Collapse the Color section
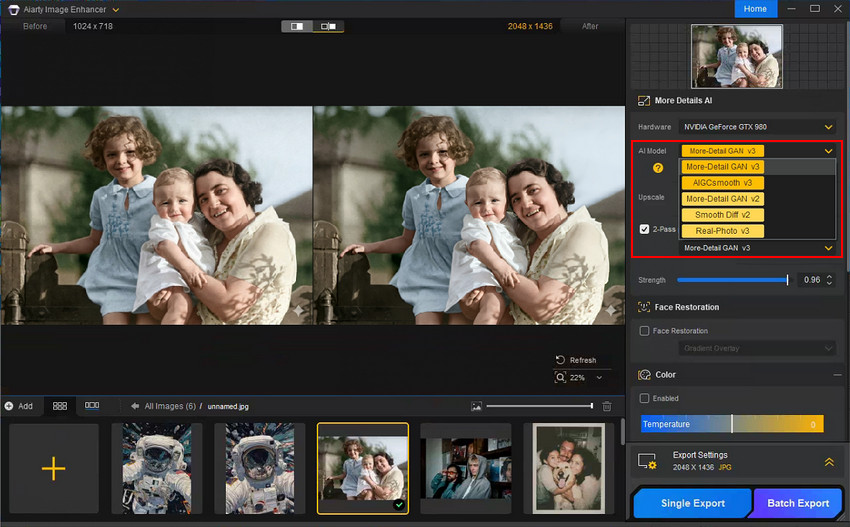850x527 pixels. click(837, 375)
